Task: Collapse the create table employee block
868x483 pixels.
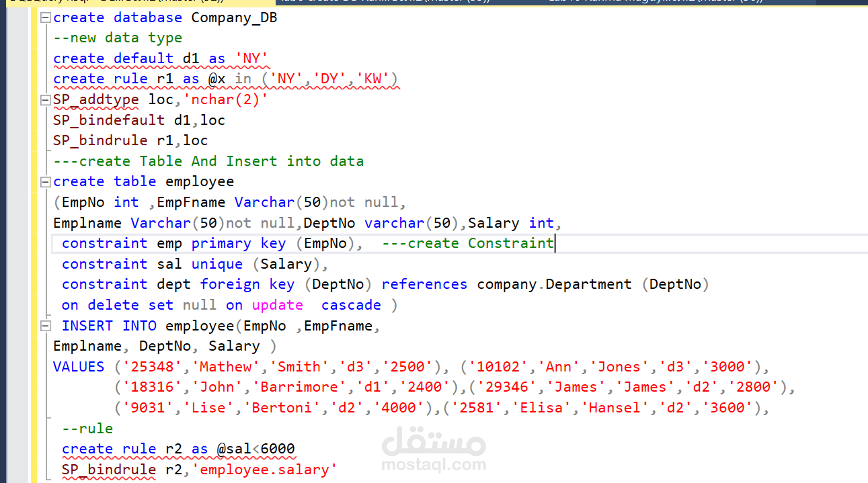Action: (45, 182)
